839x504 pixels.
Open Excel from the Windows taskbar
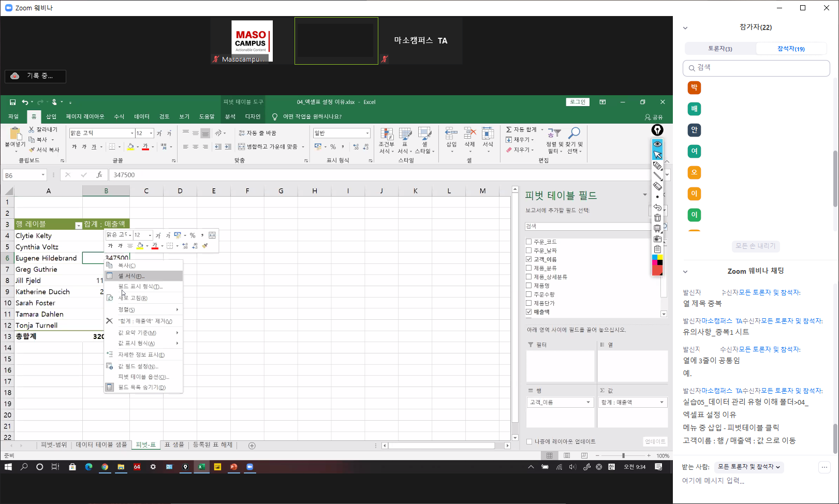(201, 467)
